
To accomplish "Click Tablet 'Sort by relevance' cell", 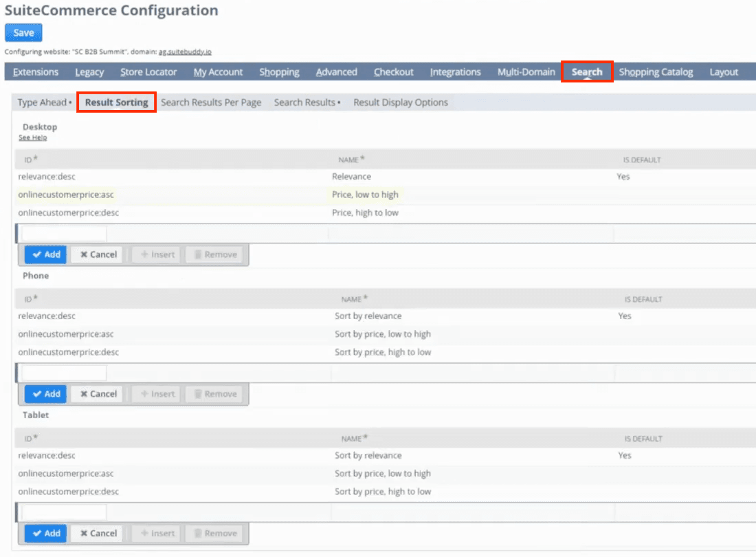I will (x=368, y=455).
